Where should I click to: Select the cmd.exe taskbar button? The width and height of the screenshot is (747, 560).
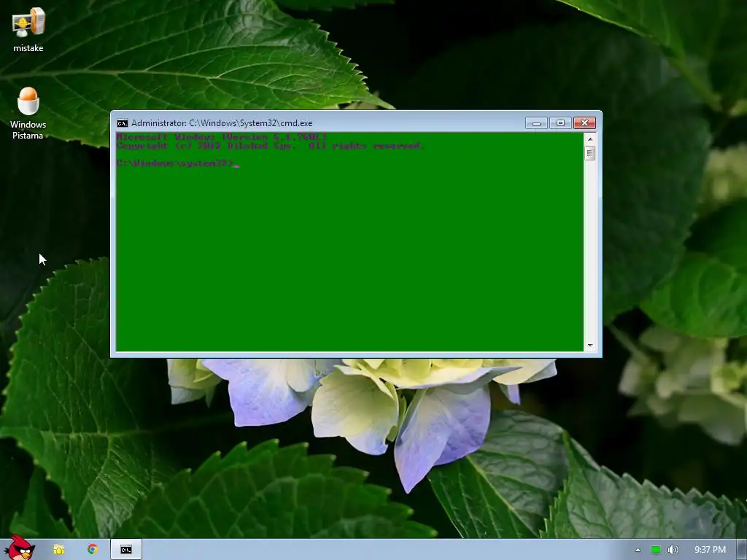coord(125,550)
